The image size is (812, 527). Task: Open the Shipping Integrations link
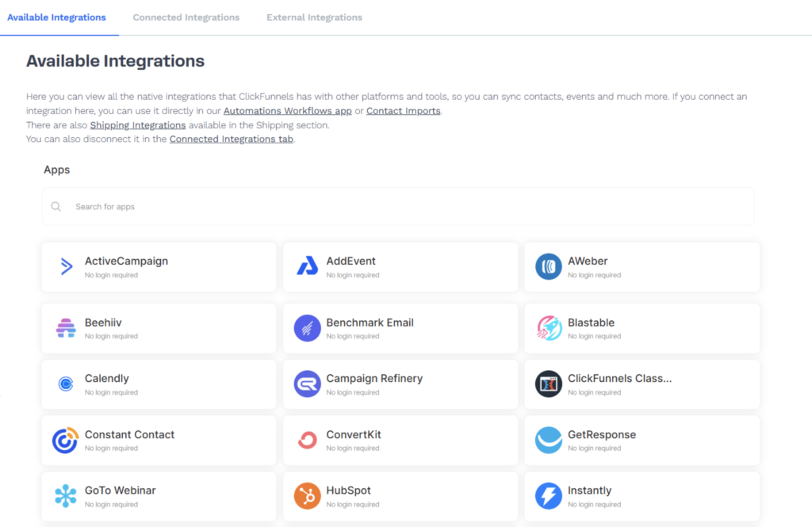[x=138, y=125]
